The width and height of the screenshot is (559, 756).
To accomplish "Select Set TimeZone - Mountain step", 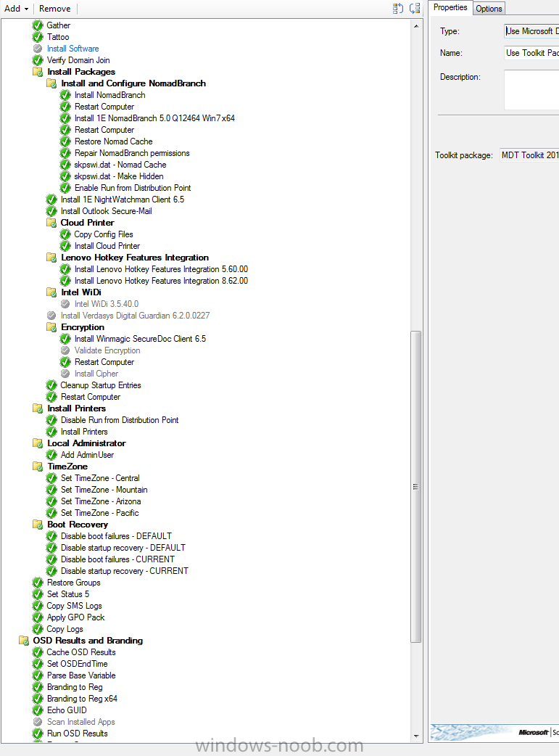I will 104,490.
